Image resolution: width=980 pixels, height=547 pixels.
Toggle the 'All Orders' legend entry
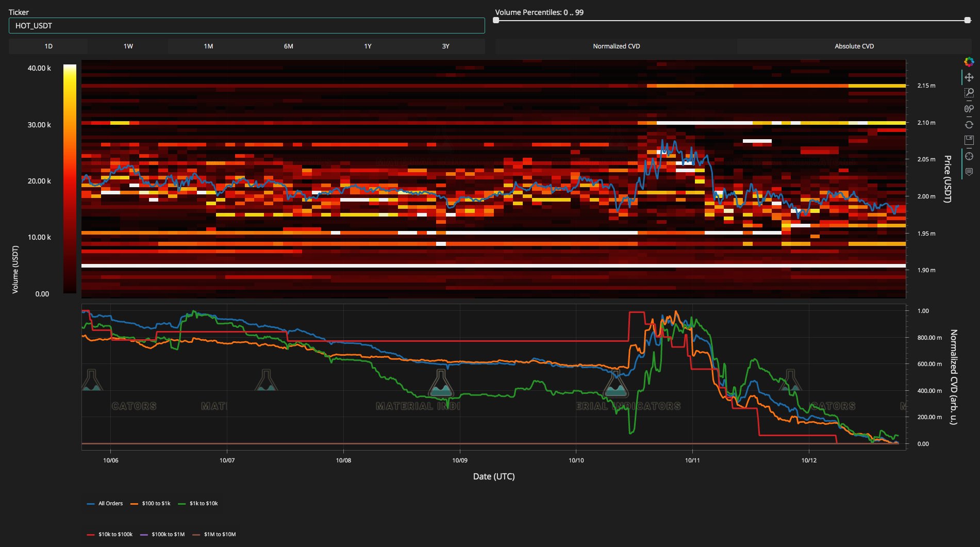coord(111,503)
